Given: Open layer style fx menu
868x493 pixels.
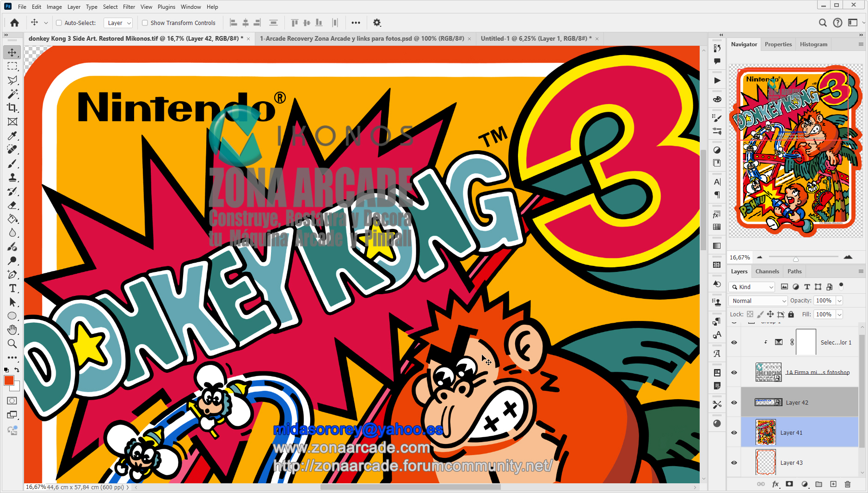Looking at the screenshot, I should tap(776, 484).
